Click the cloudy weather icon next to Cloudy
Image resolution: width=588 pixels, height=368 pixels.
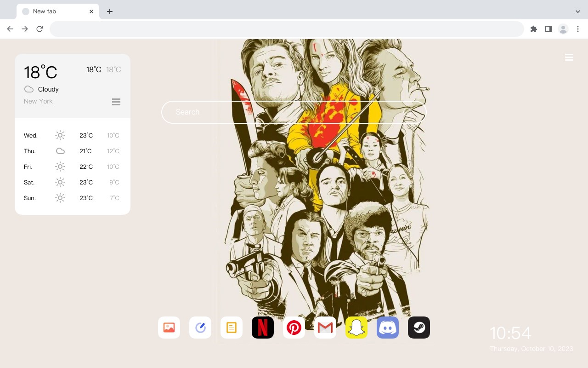(x=29, y=89)
